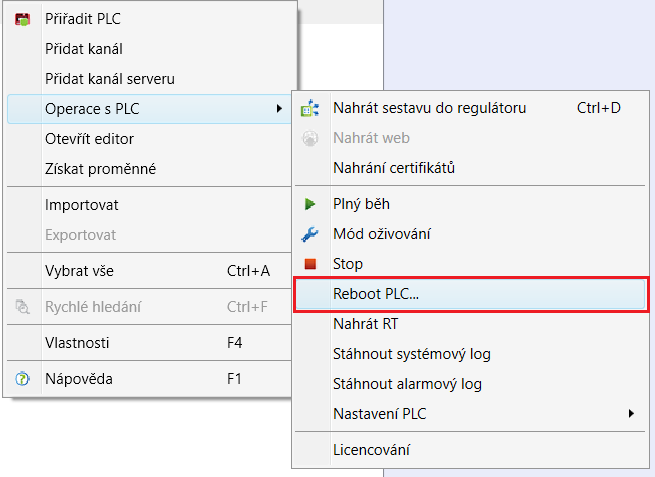Expand the Nastavení PLC submenu arrow

tap(631, 414)
